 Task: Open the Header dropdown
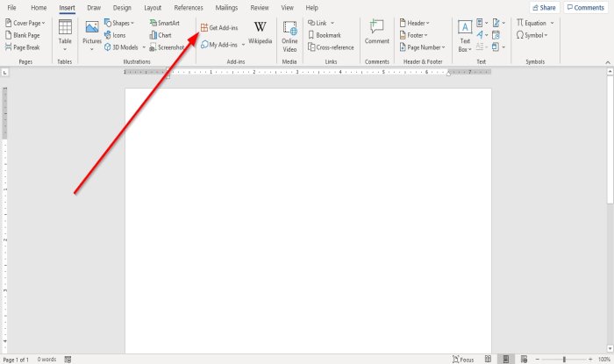[x=428, y=23]
